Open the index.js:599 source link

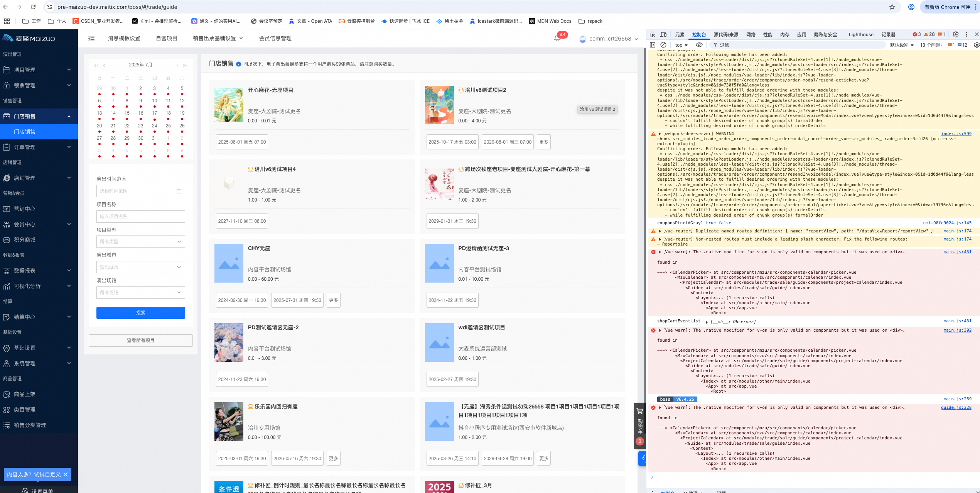pos(956,134)
